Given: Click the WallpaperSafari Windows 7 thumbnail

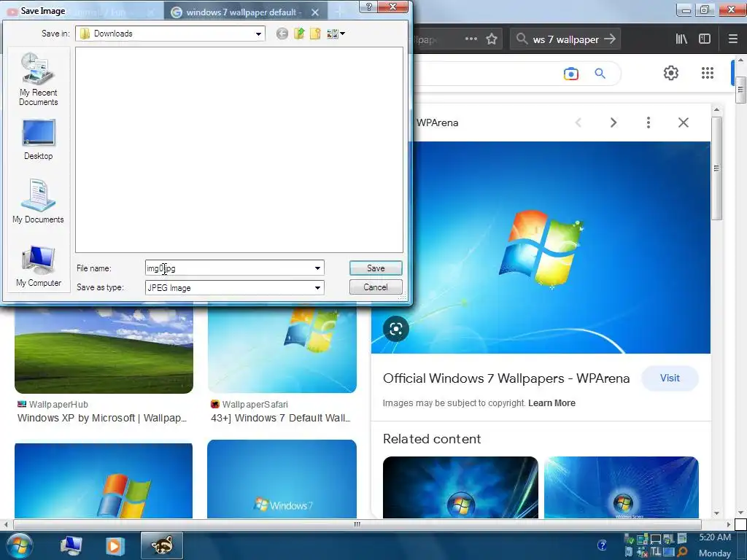Looking at the screenshot, I should tap(282, 350).
